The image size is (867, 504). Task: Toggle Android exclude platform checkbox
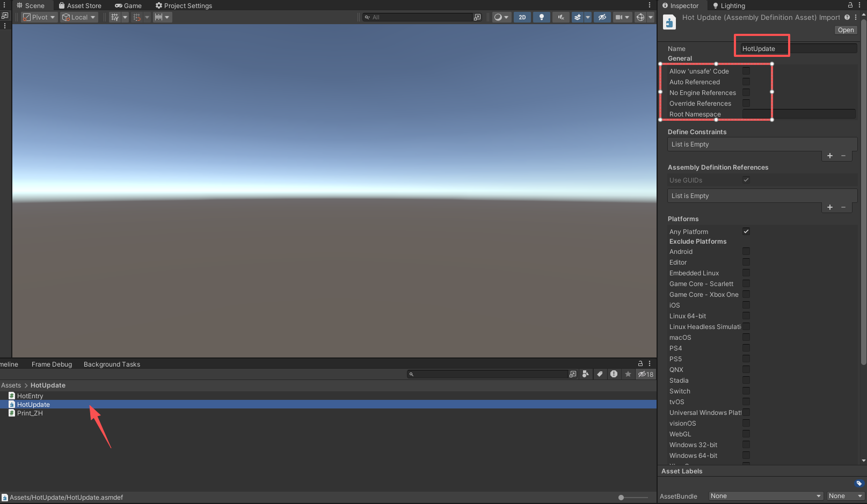746,251
